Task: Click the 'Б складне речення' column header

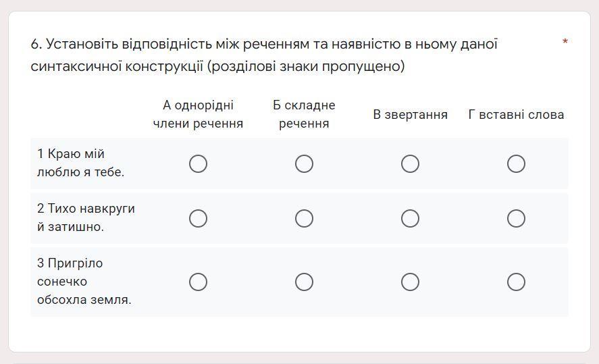Action: coord(304,114)
